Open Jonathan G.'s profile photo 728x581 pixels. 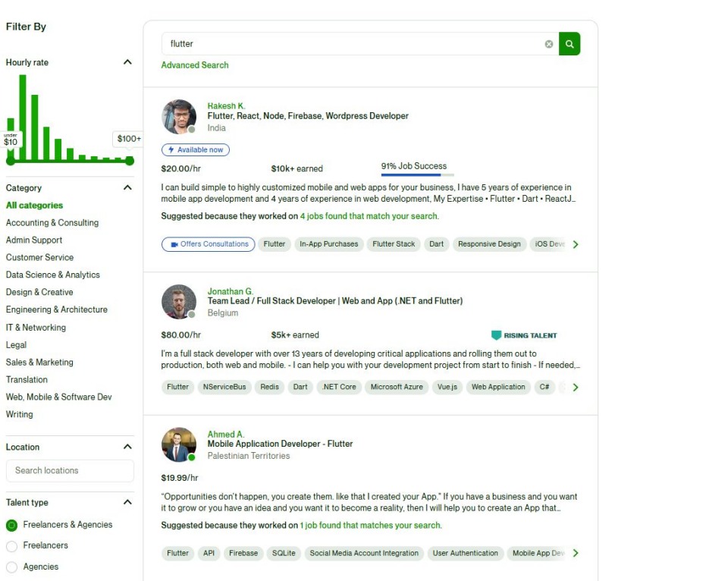178,301
